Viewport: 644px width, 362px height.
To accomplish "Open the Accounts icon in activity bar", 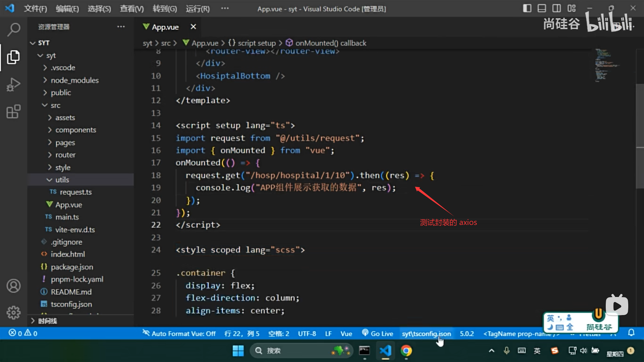I will coord(13,286).
